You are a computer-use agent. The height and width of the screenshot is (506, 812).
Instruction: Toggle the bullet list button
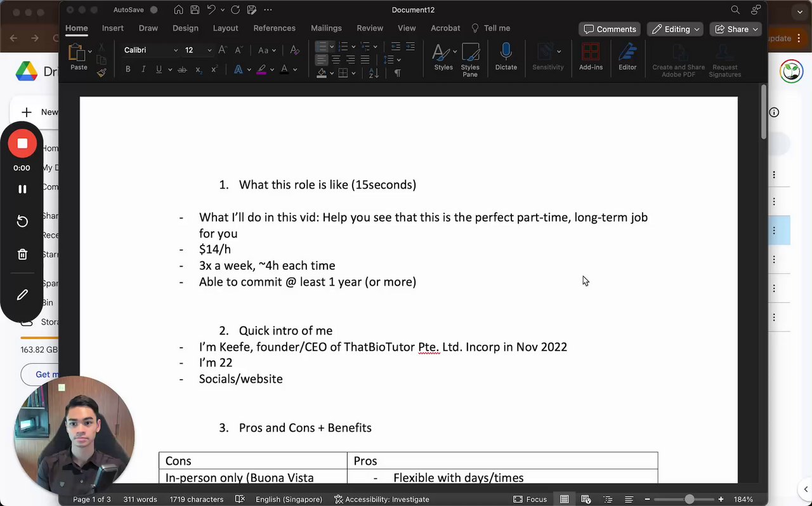[x=322, y=46]
